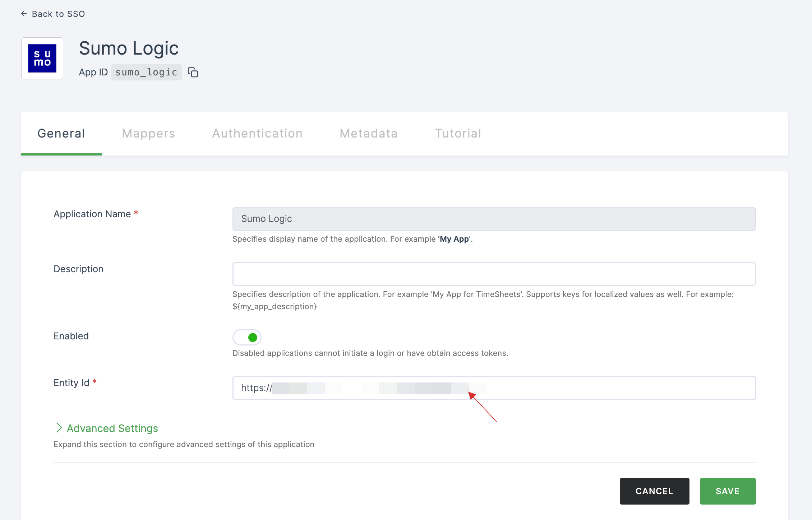812x520 pixels.
Task: Click the Authentication tab
Action: tap(257, 133)
